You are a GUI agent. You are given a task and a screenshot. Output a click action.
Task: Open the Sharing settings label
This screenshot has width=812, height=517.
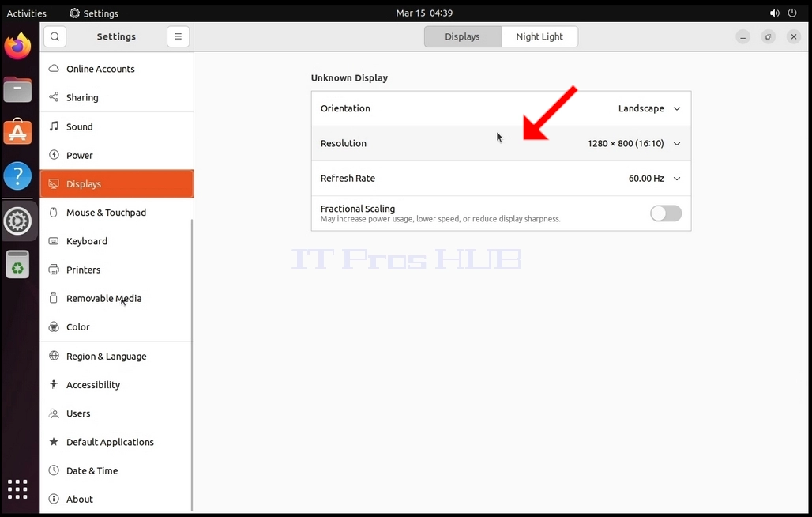click(82, 97)
